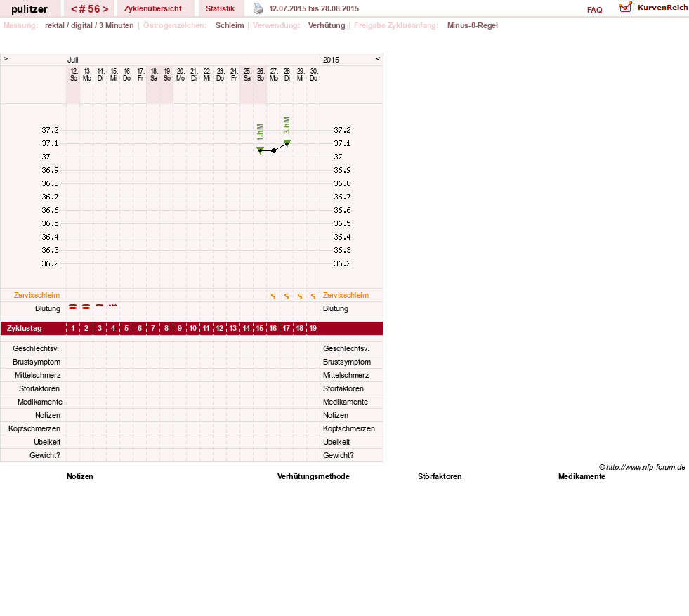Click the right Zervixschleim label

346,295
